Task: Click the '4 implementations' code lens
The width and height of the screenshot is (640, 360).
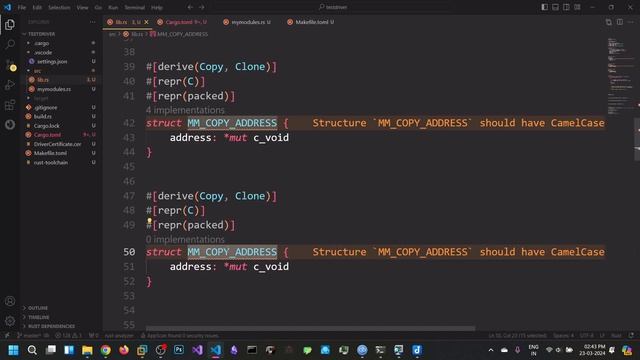Action: 185,110
